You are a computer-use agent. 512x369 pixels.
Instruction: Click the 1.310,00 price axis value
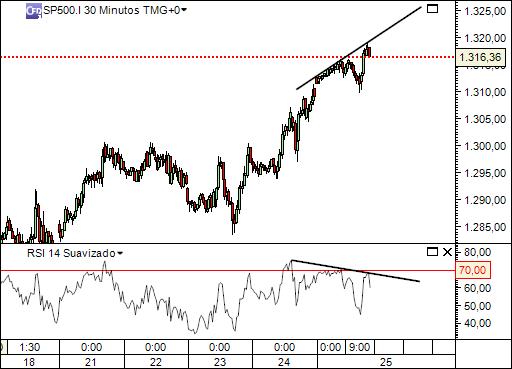click(485, 92)
